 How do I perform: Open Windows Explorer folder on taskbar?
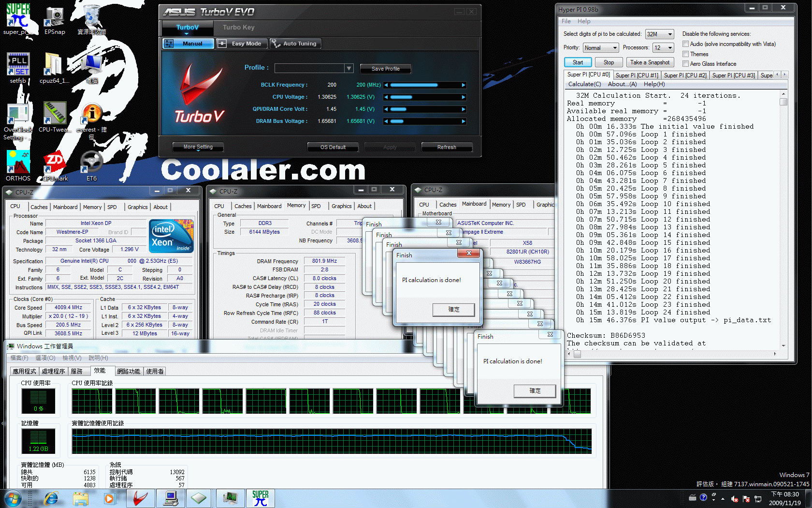click(x=81, y=498)
